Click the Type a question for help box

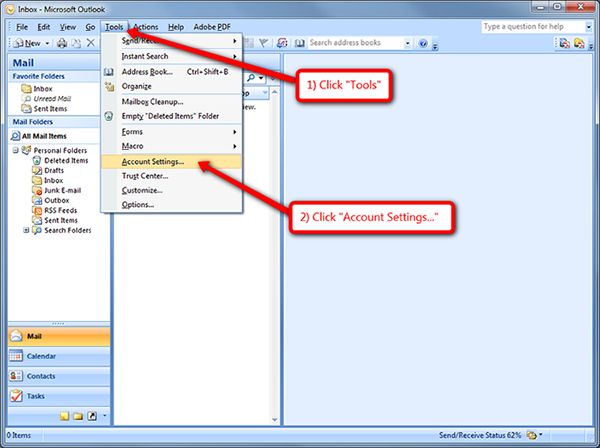pos(533,26)
